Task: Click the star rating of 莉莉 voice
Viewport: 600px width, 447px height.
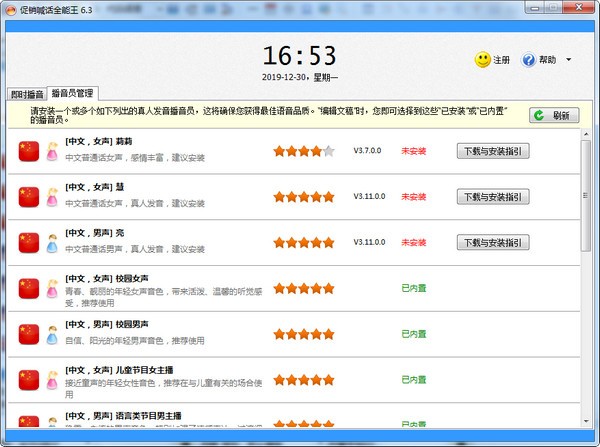Action: coord(304,151)
